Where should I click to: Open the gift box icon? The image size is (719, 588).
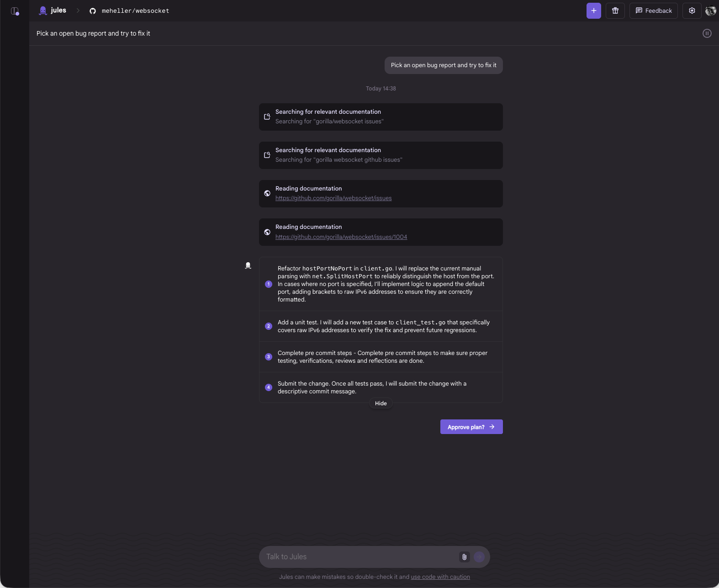[x=615, y=11]
